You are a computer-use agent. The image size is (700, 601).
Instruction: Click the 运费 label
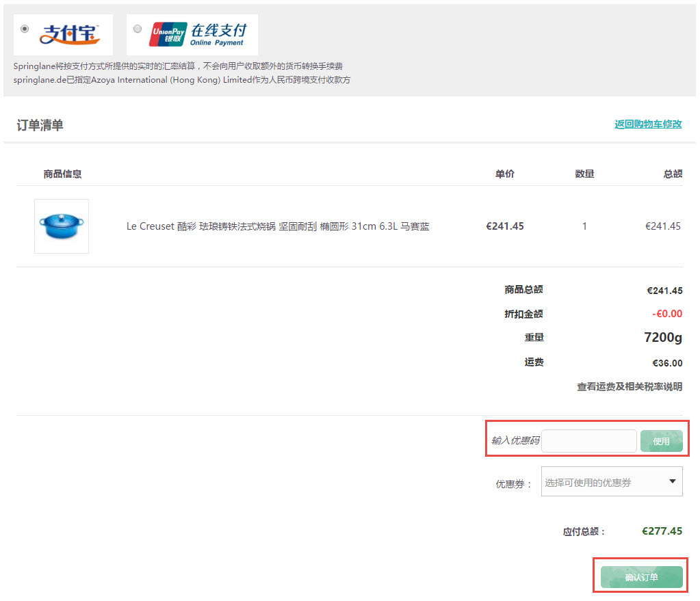pyautogui.click(x=534, y=362)
